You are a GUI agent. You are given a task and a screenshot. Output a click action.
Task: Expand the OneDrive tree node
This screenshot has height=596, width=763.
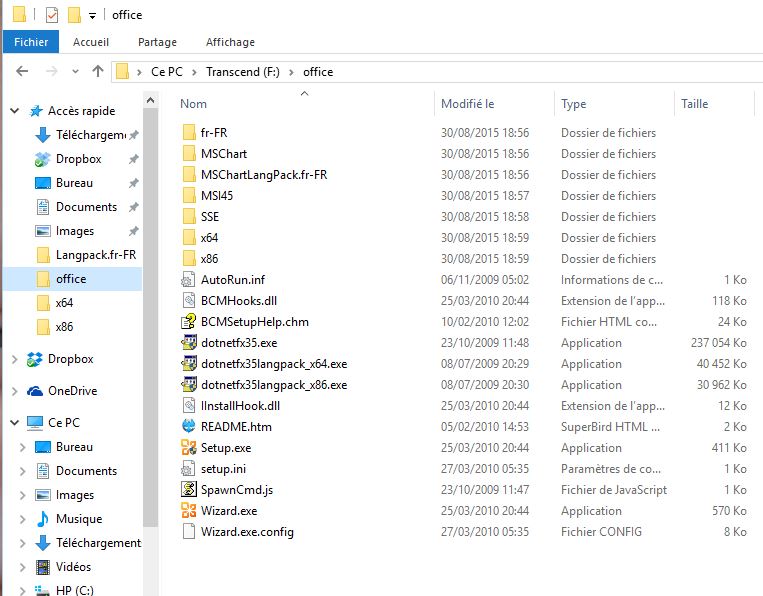pyautogui.click(x=14, y=391)
